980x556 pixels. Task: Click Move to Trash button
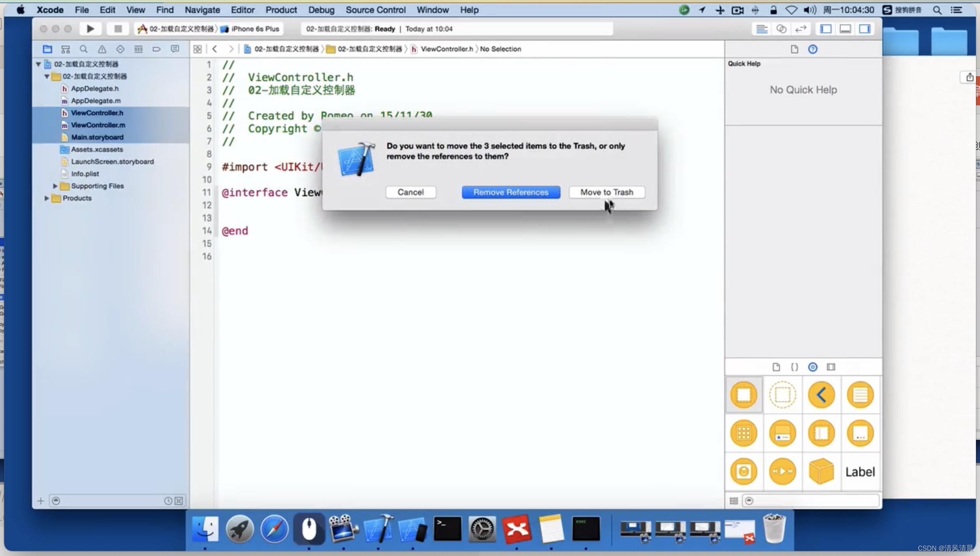coord(605,192)
